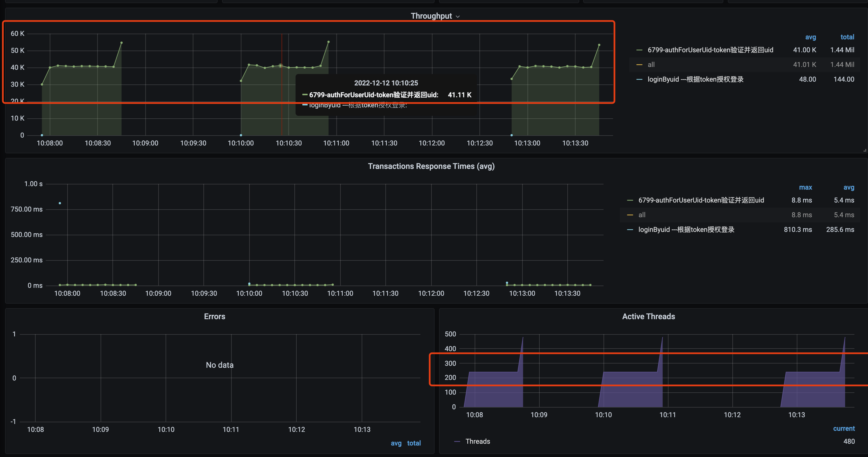Toggle Threads series in Active Threads legend
Viewport: 868px width, 457px height.
click(x=478, y=441)
